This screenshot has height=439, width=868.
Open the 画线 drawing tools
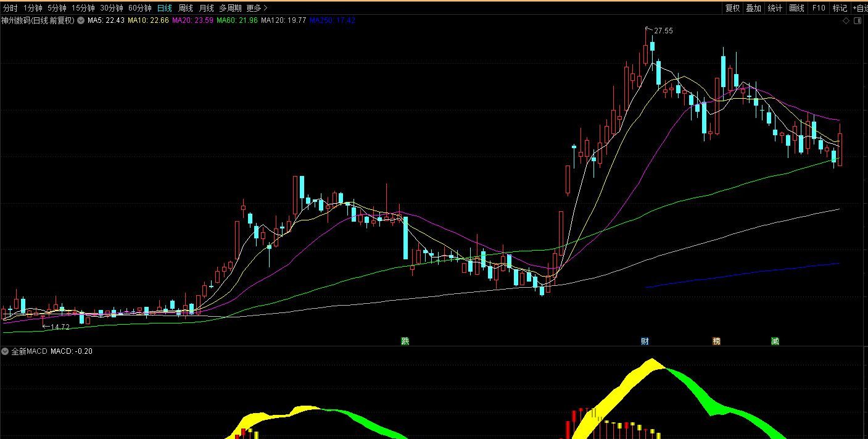[797, 8]
